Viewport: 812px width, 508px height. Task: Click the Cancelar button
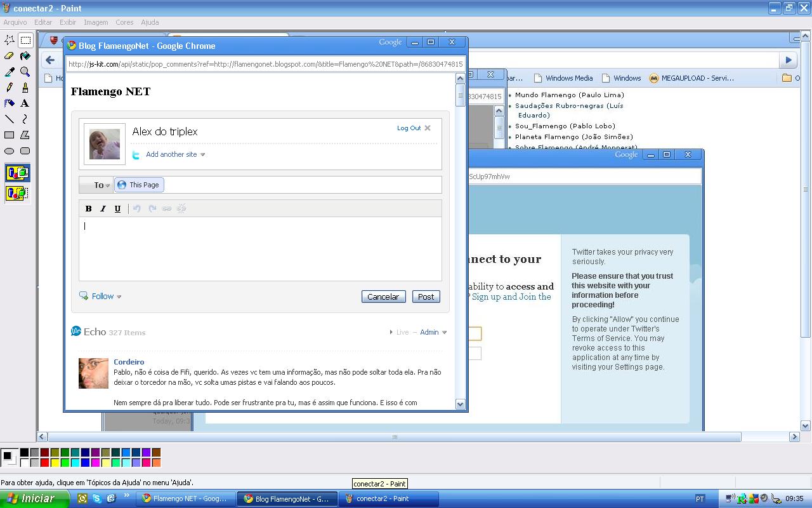(x=383, y=297)
